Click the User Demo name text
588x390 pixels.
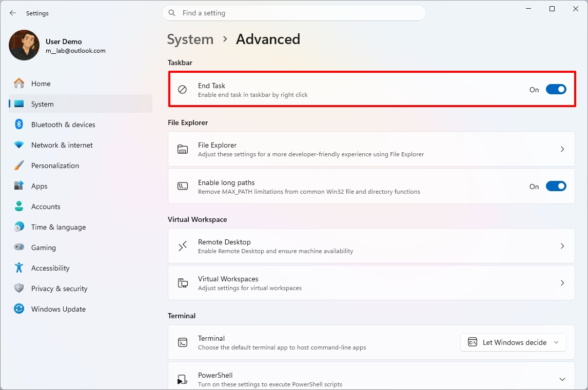click(64, 42)
